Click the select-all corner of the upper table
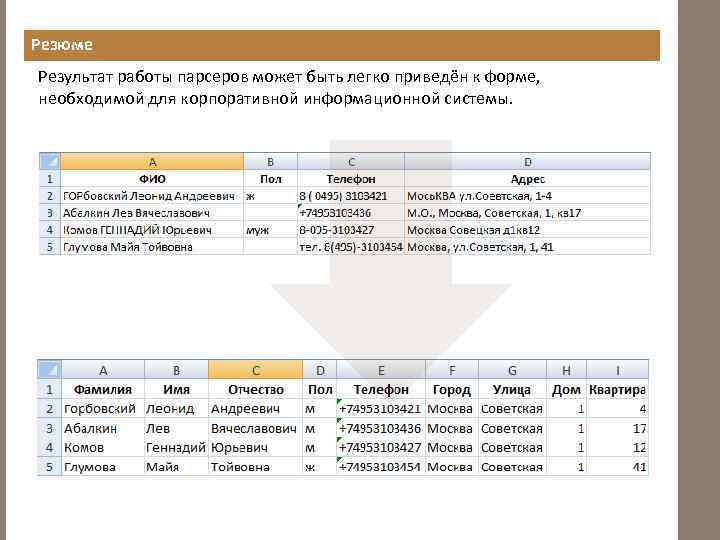 coord(50,162)
